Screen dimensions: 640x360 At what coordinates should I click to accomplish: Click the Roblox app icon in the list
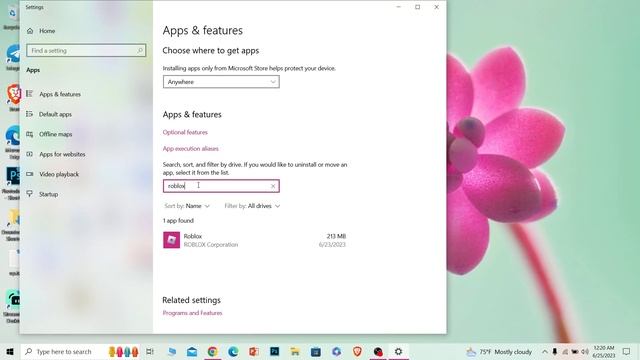[171, 240]
